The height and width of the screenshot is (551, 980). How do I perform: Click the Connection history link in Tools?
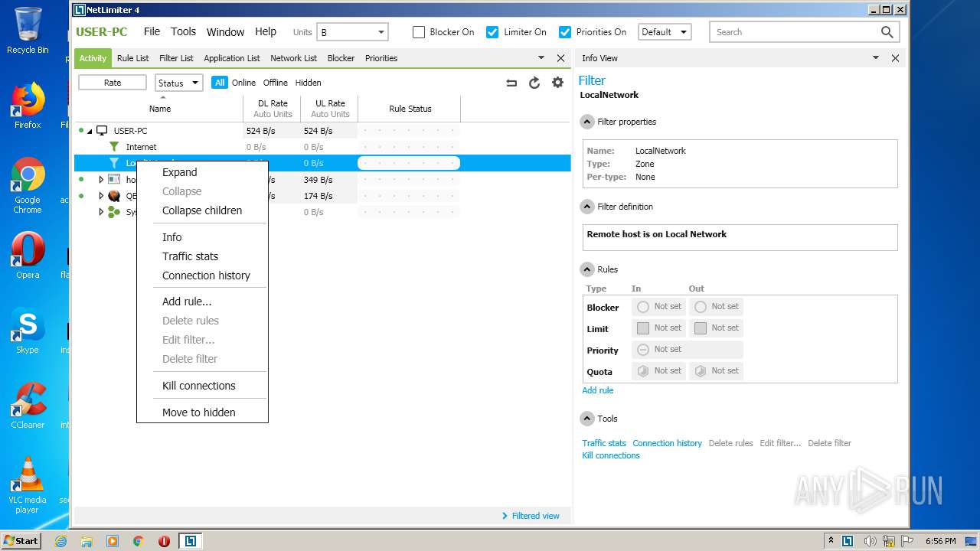click(x=667, y=443)
